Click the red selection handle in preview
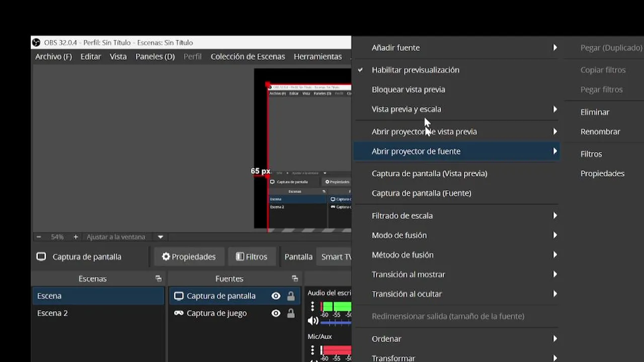The width and height of the screenshot is (644, 362). (x=268, y=85)
